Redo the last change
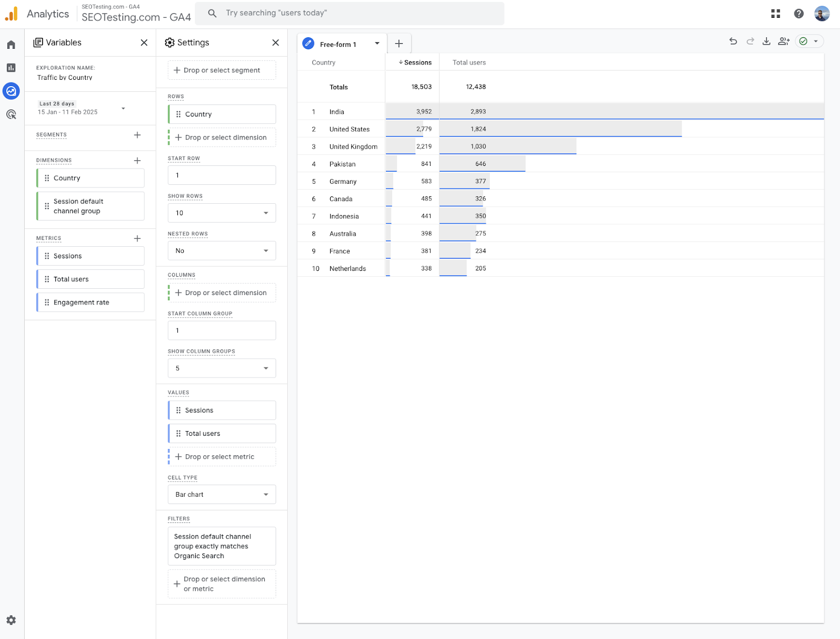 tap(750, 41)
